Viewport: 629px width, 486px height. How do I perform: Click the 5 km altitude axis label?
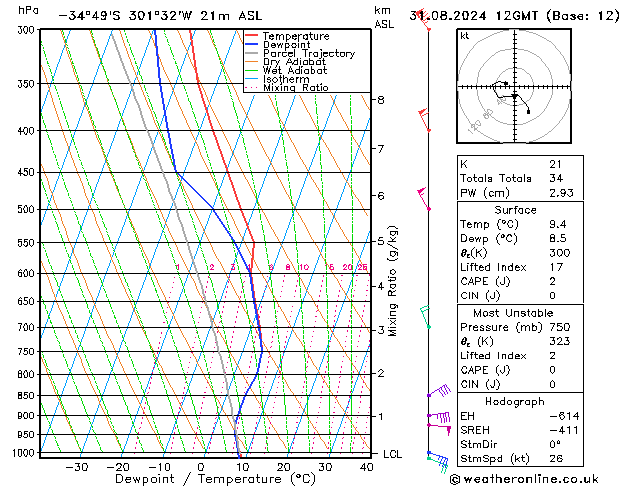tap(381, 241)
